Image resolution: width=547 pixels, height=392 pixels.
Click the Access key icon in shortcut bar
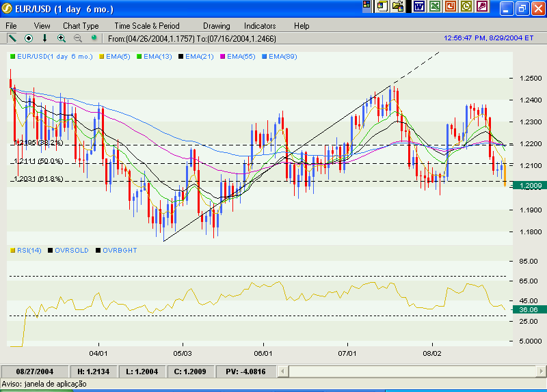[x=483, y=7]
